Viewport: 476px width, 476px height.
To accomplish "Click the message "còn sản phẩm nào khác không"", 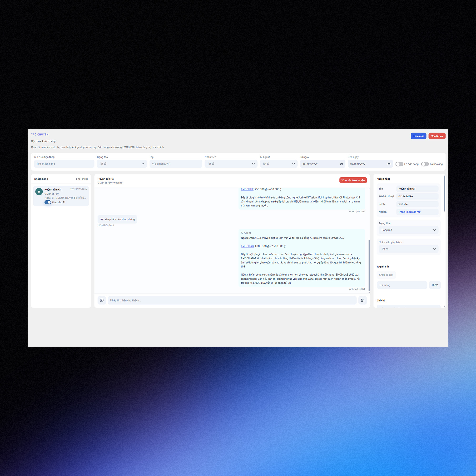I will point(117,219).
